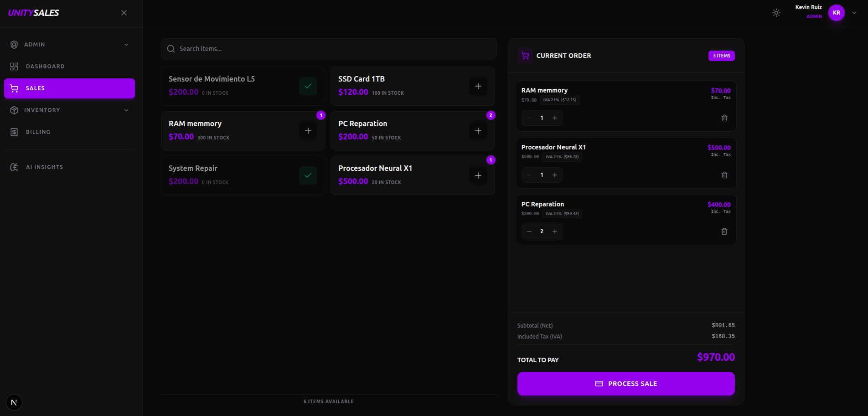This screenshot has height=416, width=868.
Task: Add another Procesador Neural X1 from product grid
Action: pyautogui.click(x=478, y=175)
